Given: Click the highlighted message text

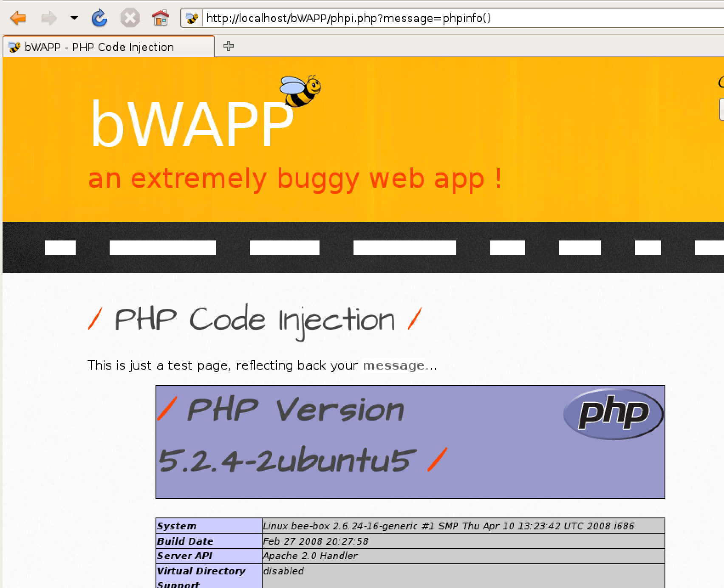Looking at the screenshot, I should (x=393, y=365).
